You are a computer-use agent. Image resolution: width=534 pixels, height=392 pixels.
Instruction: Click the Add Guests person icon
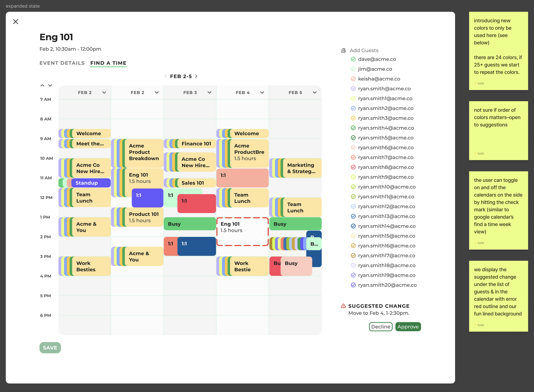click(x=343, y=50)
